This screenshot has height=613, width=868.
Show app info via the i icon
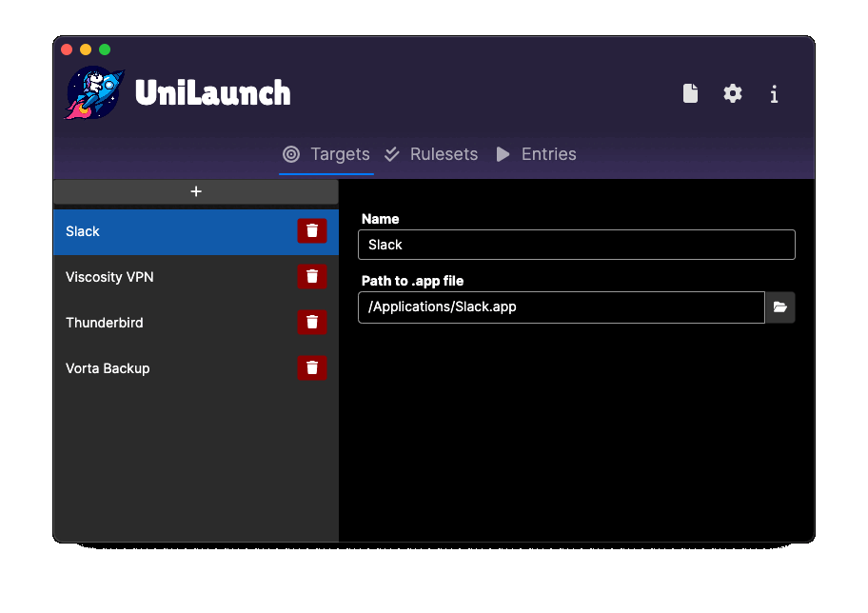774,94
